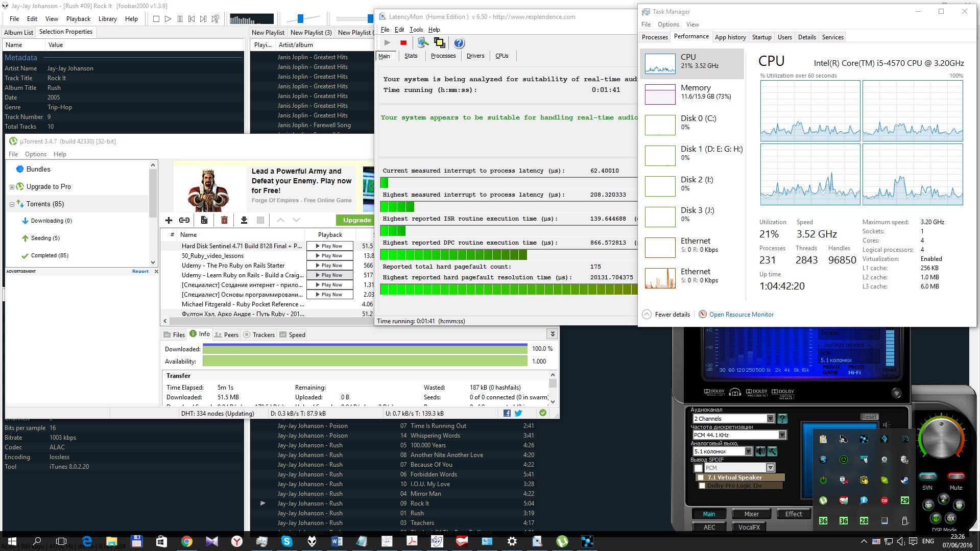This screenshot has width=980, height=551.
Task: Click the hammer settings icon in audio panel
Action: 772,451
